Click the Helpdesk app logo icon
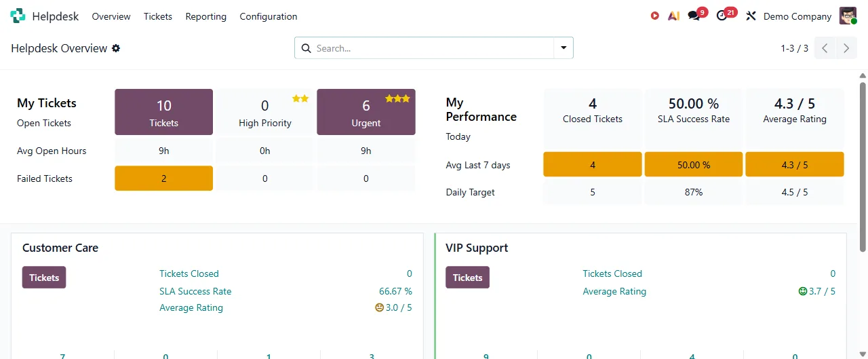The image size is (868, 359). tap(18, 16)
